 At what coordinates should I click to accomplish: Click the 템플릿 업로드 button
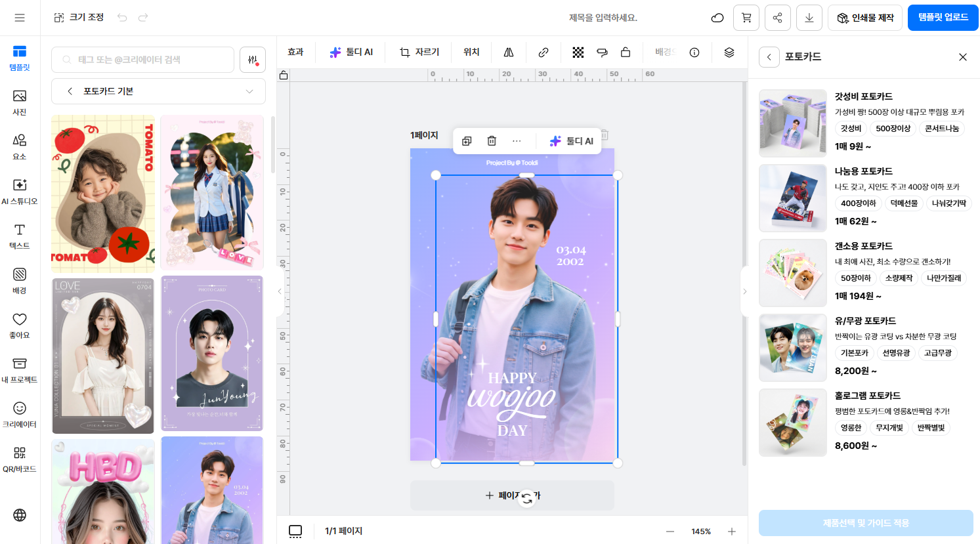tap(943, 18)
